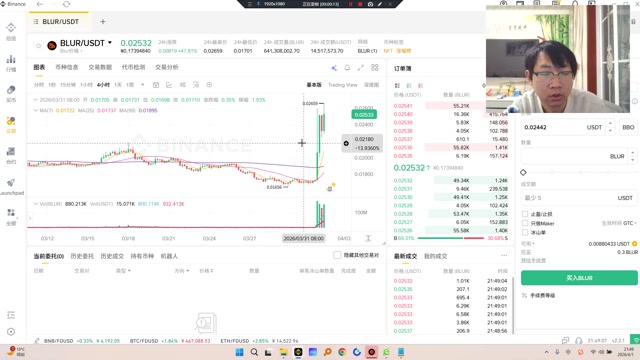Open the Markets sidebar icon
Image resolution: width=640 pixels, height=360 pixels.
[11, 60]
